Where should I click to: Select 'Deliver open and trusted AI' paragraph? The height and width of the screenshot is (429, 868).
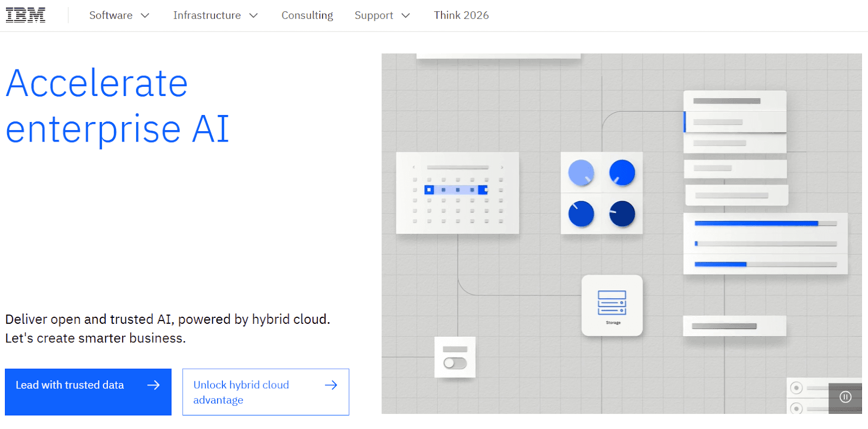coord(168,329)
